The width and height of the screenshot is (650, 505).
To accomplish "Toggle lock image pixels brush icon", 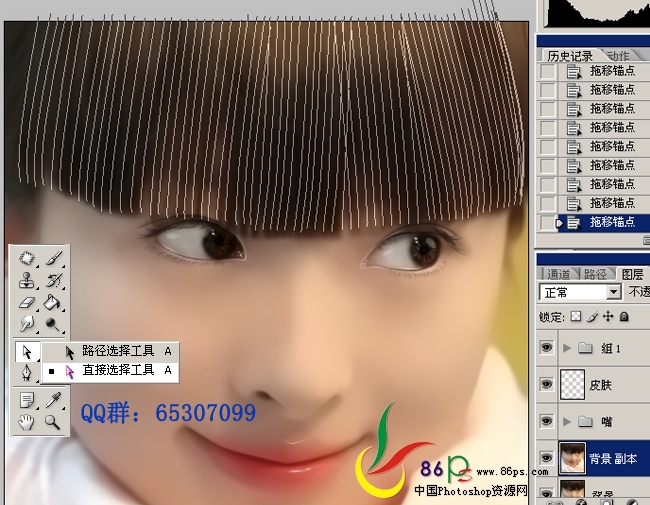I will tap(593, 317).
